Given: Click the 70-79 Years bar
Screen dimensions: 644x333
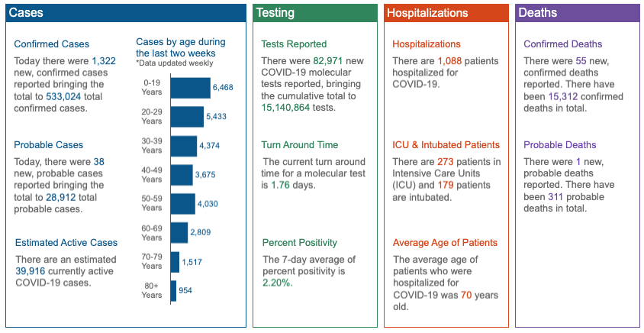Looking at the screenshot, I should (175, 262).
